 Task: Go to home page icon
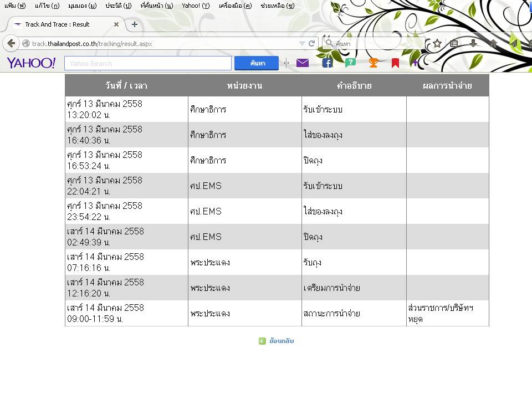[x=493, y=43]
